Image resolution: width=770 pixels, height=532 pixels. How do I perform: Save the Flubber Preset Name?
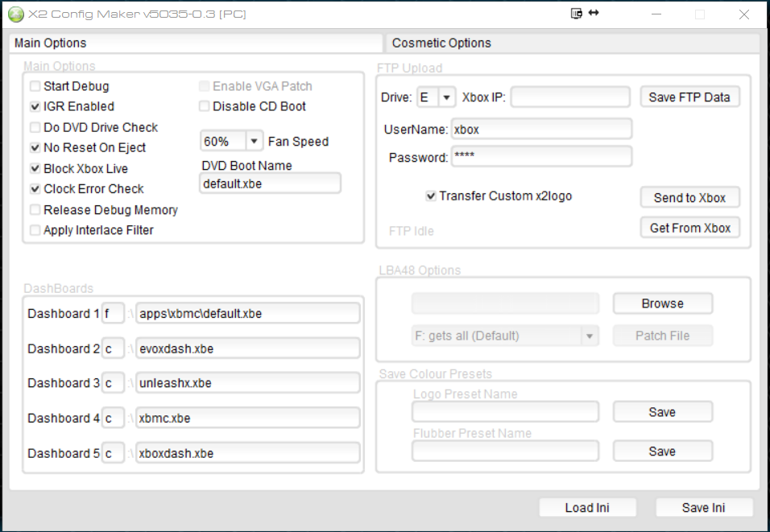(x=662, y=452)
